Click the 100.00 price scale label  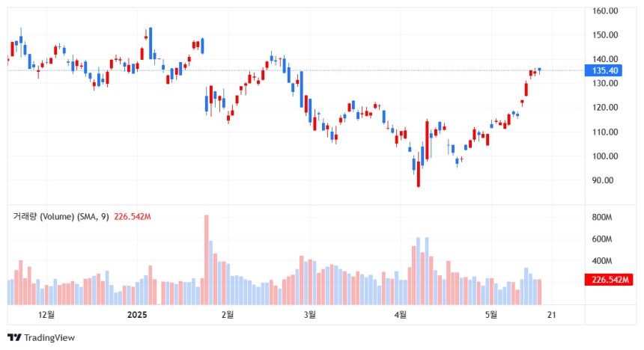605,156
